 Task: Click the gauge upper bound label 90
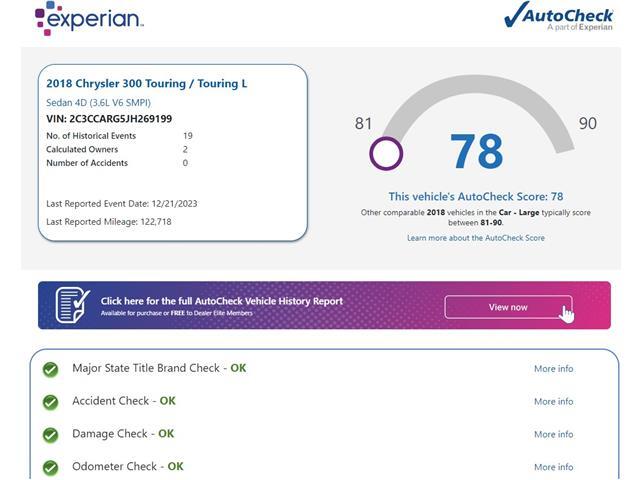tap(588, 123)
